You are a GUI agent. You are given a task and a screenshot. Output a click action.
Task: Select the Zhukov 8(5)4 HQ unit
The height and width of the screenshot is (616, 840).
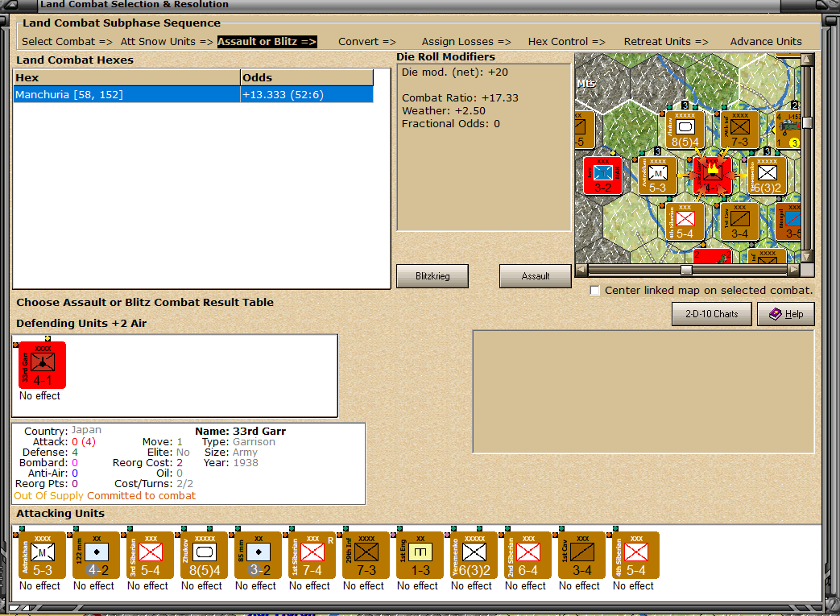pyautogui.click(x=204, y=555)
